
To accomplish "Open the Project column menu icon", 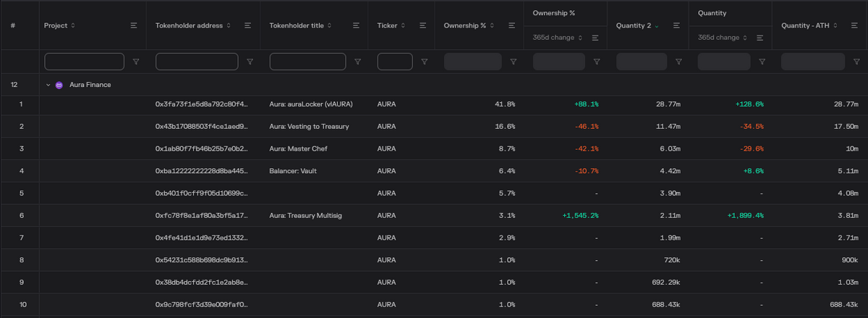I will [x=134, y=25].
